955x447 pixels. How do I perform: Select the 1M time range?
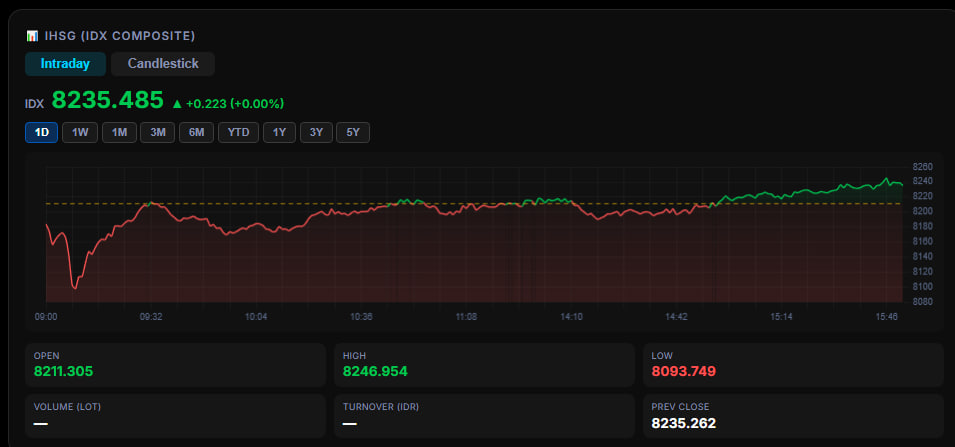pos(119,132)
